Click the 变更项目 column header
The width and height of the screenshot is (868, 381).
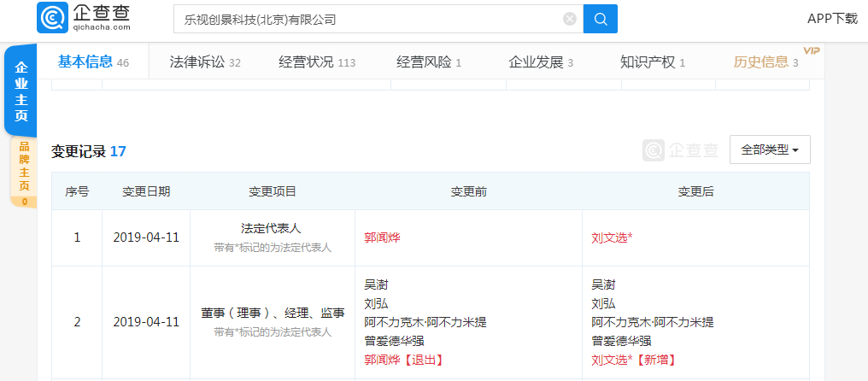click(273, 191)
